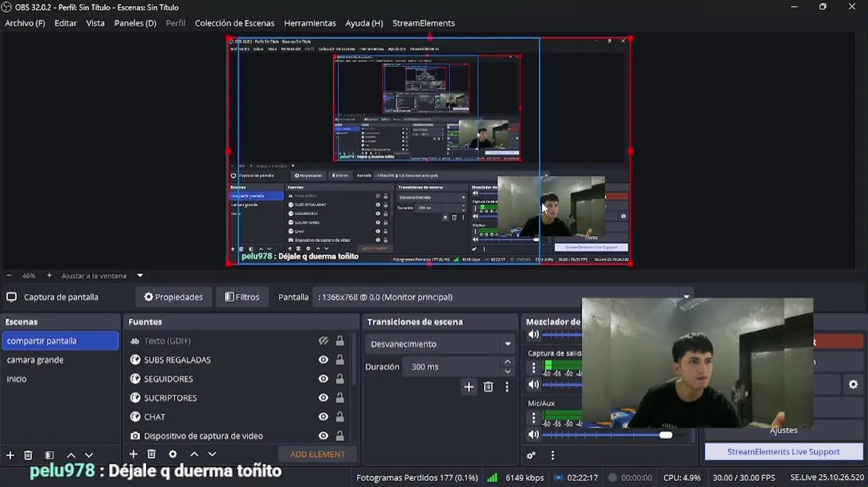
Task: Open the Paneles (D) menu
Action: click(x=135, y=23)
